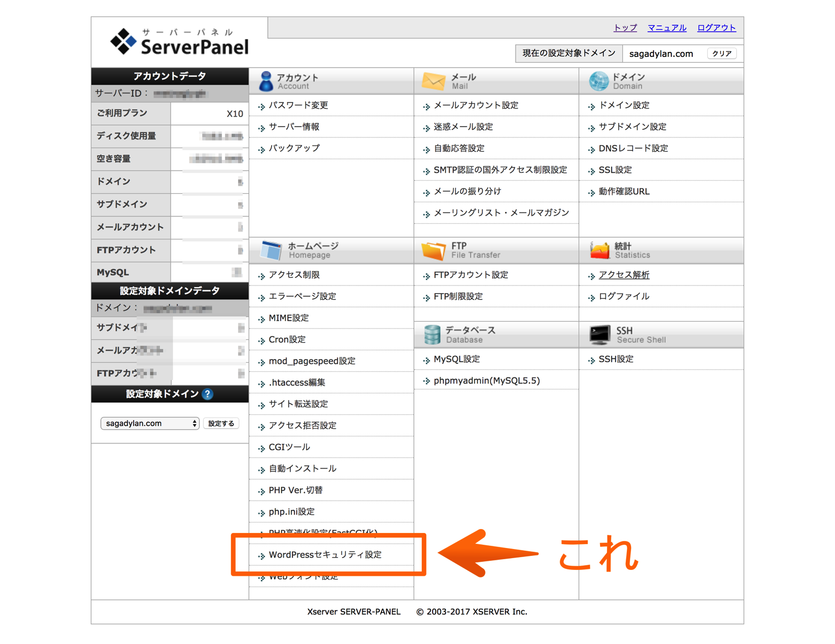This screenshot has width=835, height=644.
Task: Click the sagadylan.com current domain text
Action: click(x=661, y=54)
